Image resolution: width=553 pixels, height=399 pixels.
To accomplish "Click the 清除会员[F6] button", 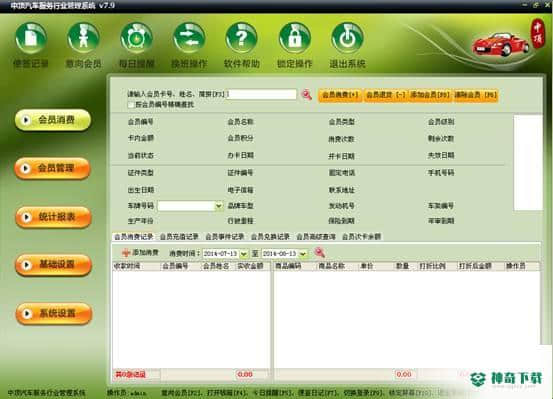I will (475, 95).
